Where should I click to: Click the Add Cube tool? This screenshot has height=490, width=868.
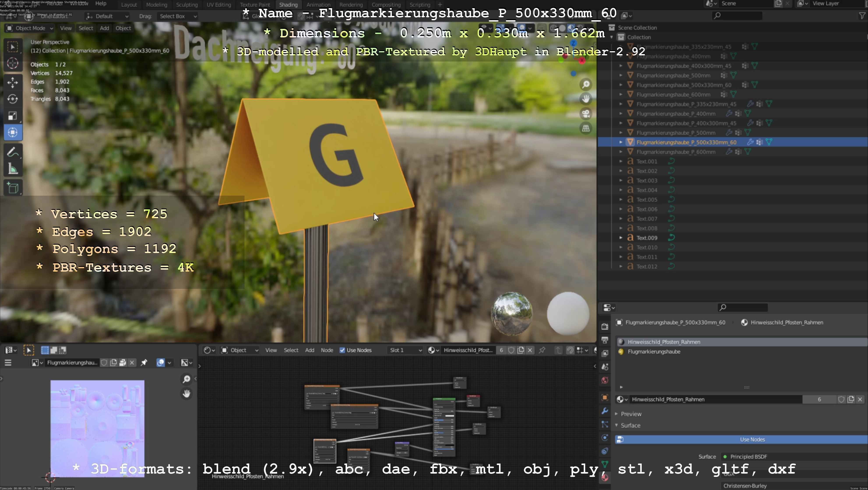point(12,188)
